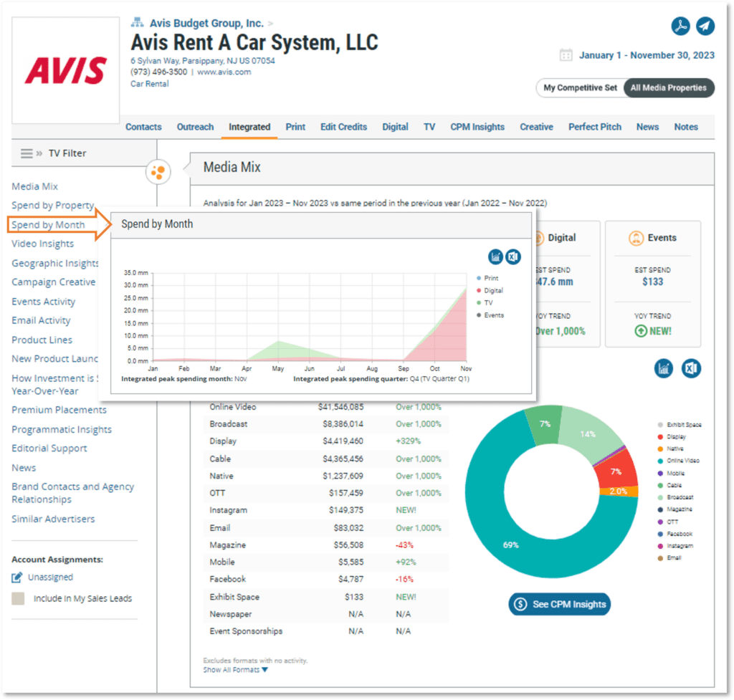Open the TV Filter menu icon
This screenshot has width=734, height=700.
(27, 153)
